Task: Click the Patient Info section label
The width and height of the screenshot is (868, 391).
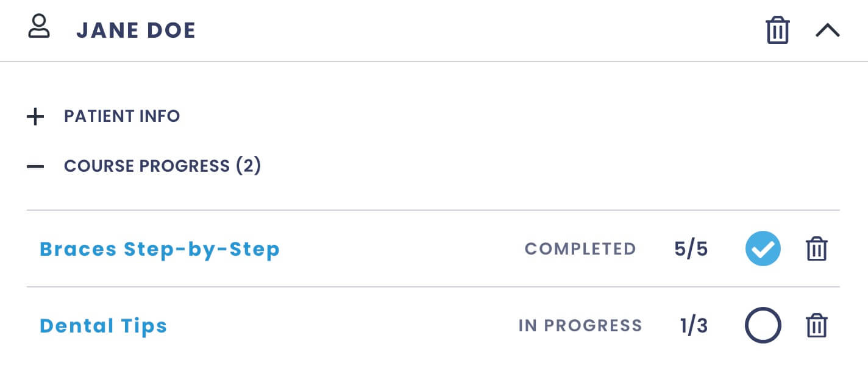Action: tap(122, 116)
